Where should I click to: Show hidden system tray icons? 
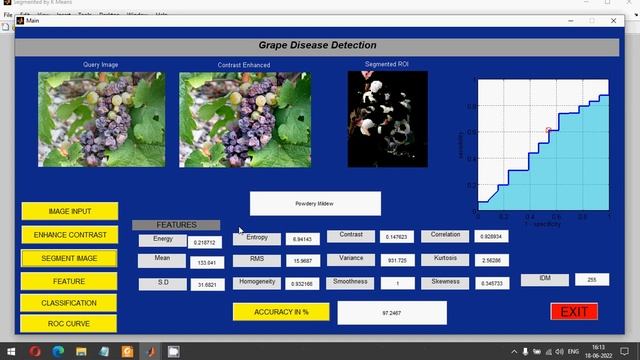514,351
